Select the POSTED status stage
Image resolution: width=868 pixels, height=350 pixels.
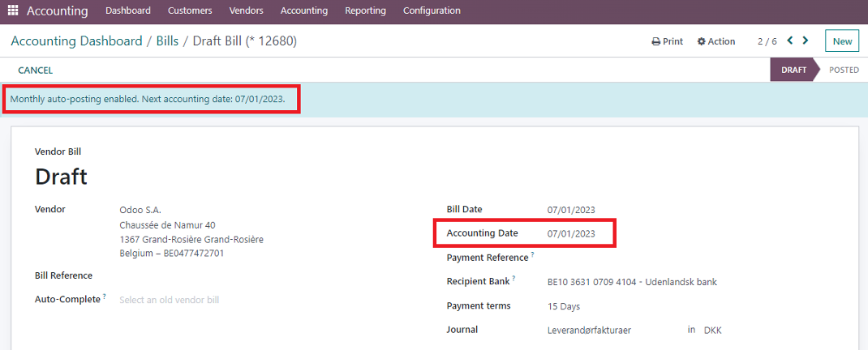[x=844, y=70]
